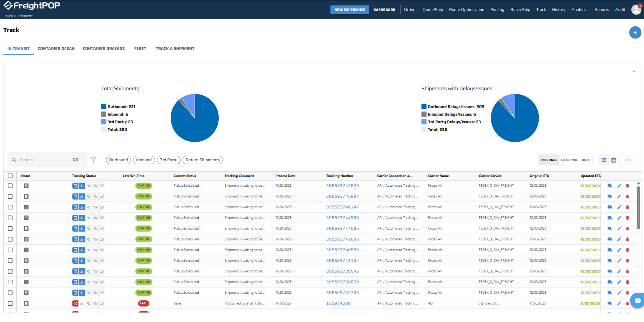Screen dimensions: 644x322
Task: Filter by Return Shipments
Action: pos(203,160)
